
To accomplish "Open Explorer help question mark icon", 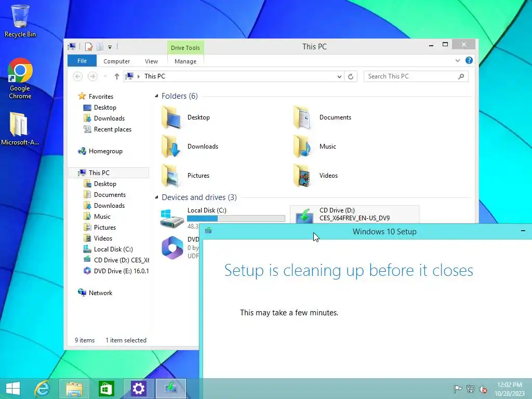I will coord(469,60).
